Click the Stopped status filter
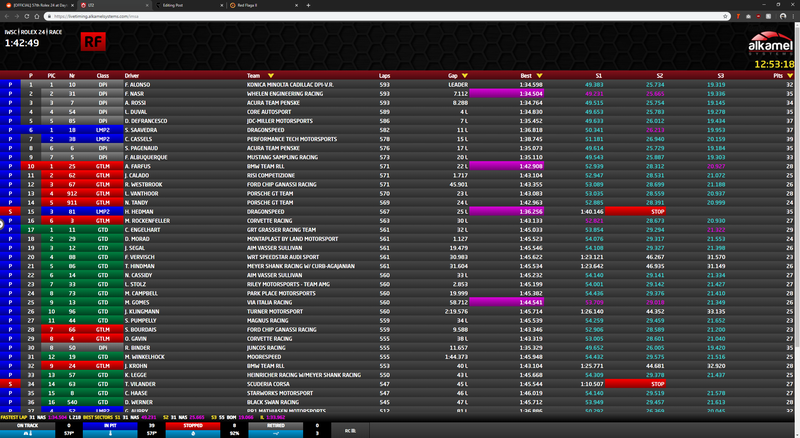800x438 pixels. pyautogui.click(x=193, y=426)
